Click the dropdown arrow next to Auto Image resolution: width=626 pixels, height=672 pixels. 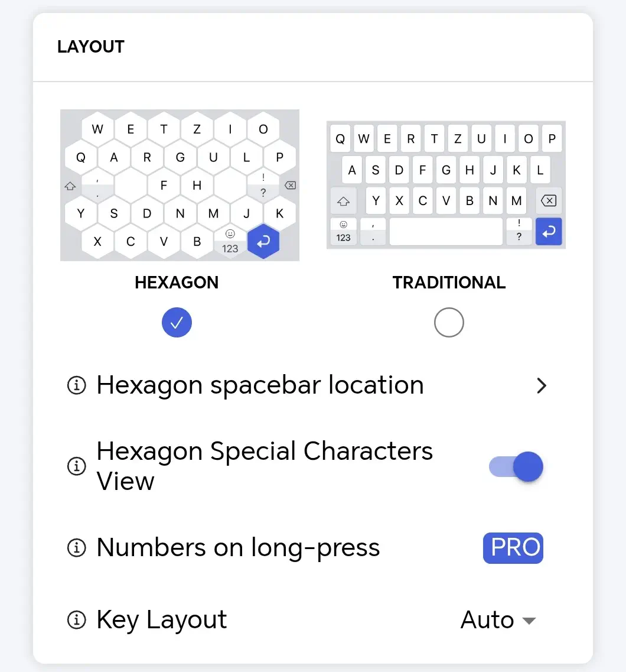coord(529,621)
